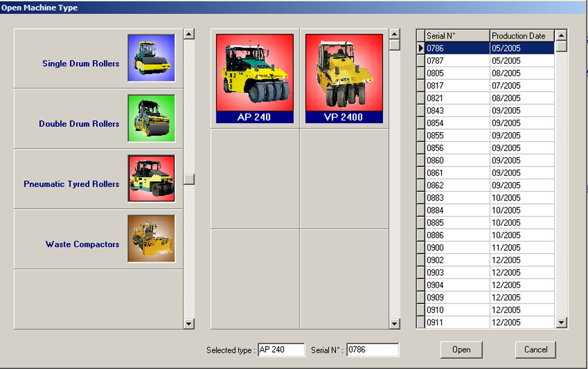Select the VP 2400 machine thumbnail

click(x=344, y=78)
